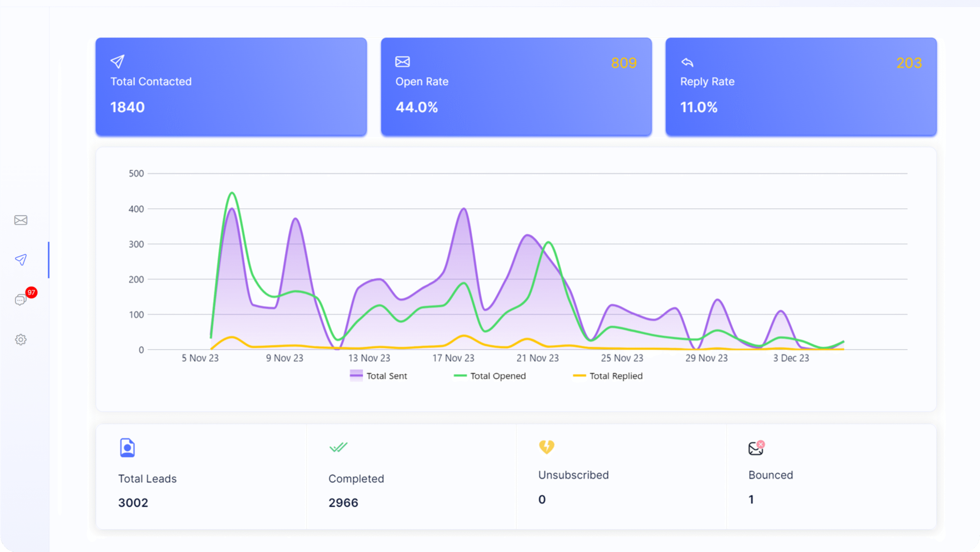Click the Total Leads 3002 value
Viewport: 980px width, 552px height.
(133, 503)
